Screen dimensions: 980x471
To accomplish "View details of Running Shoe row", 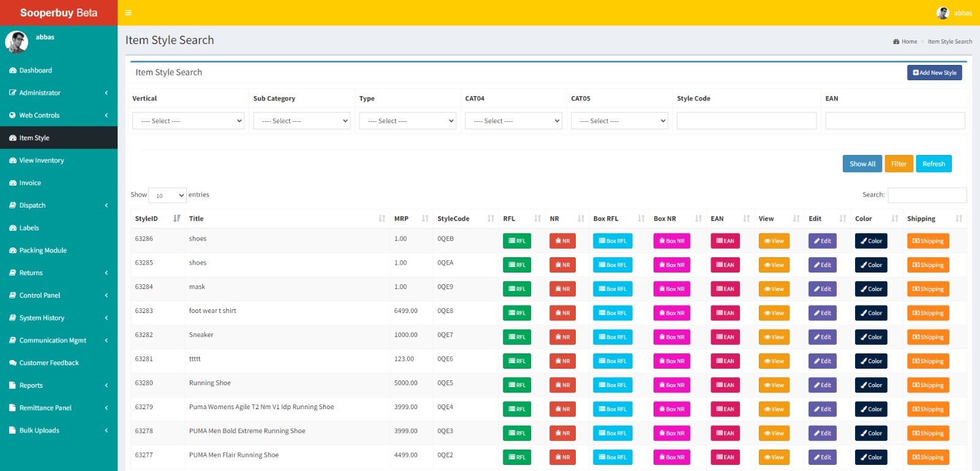I will [x=774, y=385].
